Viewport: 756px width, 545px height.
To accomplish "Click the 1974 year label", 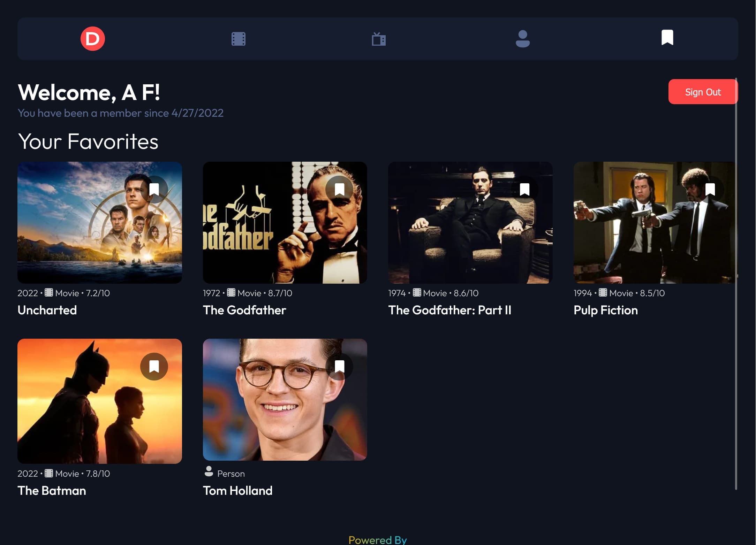I will click(x=397, y=293).
